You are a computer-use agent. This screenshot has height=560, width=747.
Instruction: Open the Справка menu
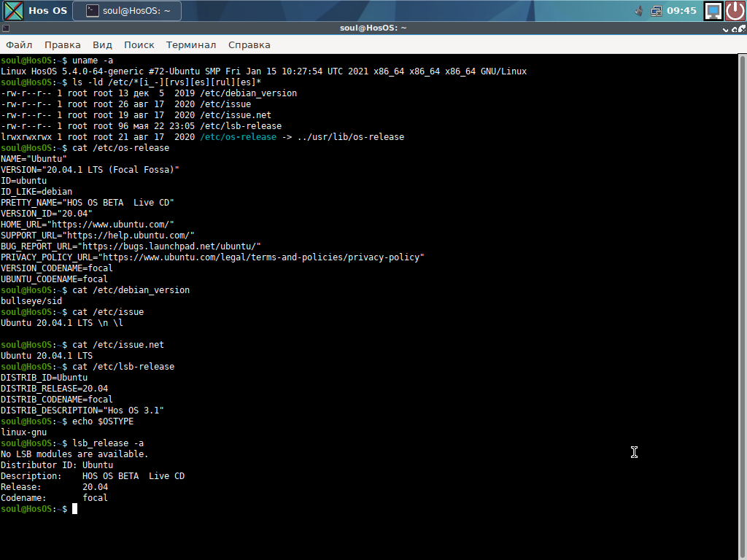click(249, 44)
